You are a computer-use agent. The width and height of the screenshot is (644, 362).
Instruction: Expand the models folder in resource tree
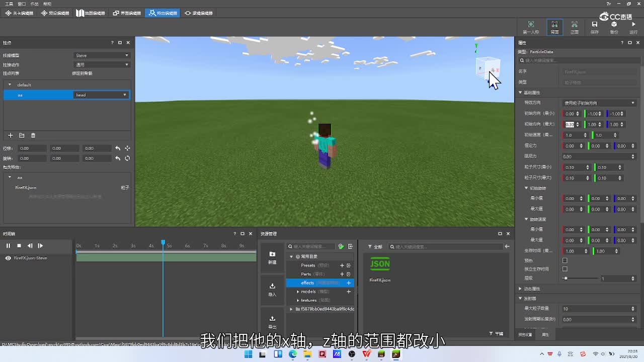point(298,292)
